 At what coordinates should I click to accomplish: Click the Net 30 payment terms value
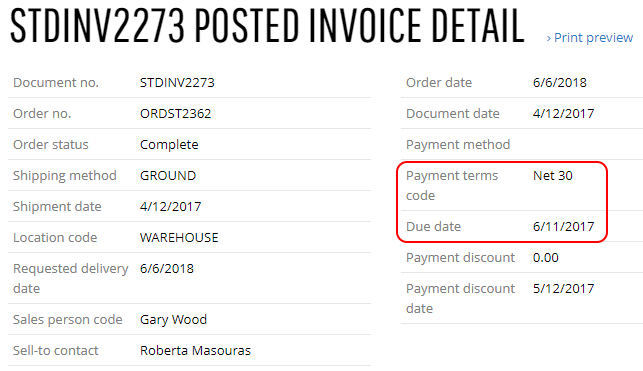coord(553,176)
